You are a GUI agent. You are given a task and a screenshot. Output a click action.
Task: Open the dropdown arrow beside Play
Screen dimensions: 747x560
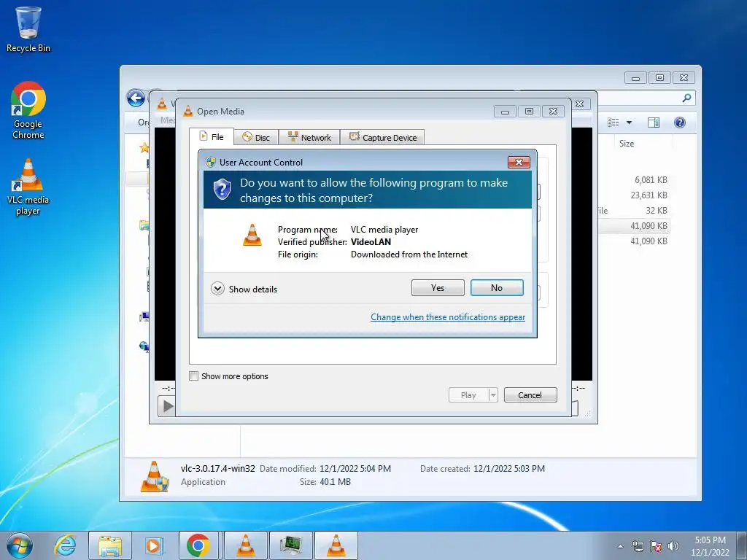point(493,394)
